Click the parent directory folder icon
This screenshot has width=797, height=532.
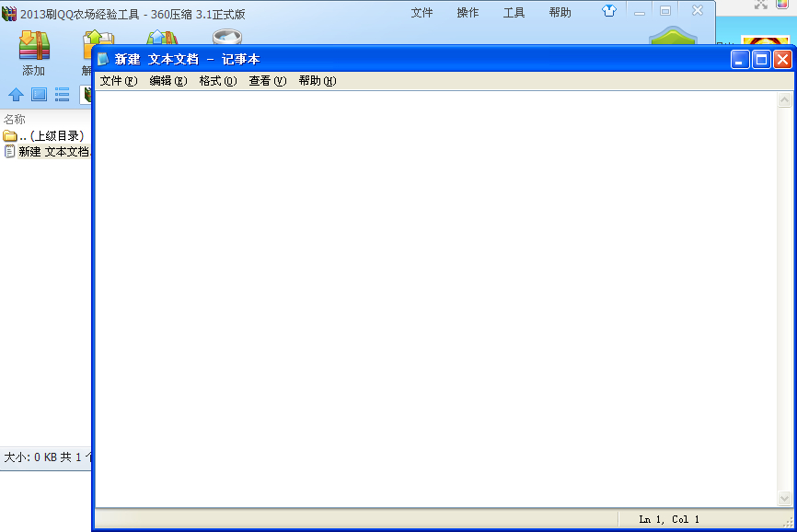pos(9,135)
